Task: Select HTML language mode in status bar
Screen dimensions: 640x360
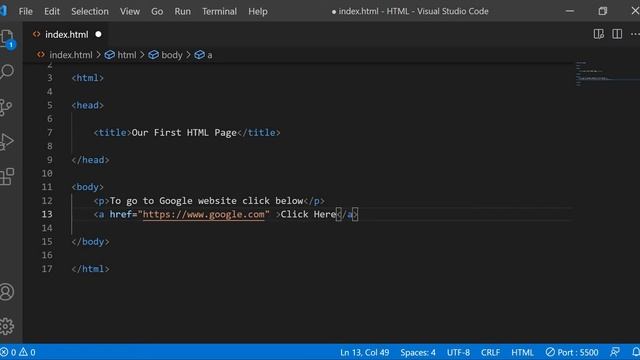Action: 522,352
